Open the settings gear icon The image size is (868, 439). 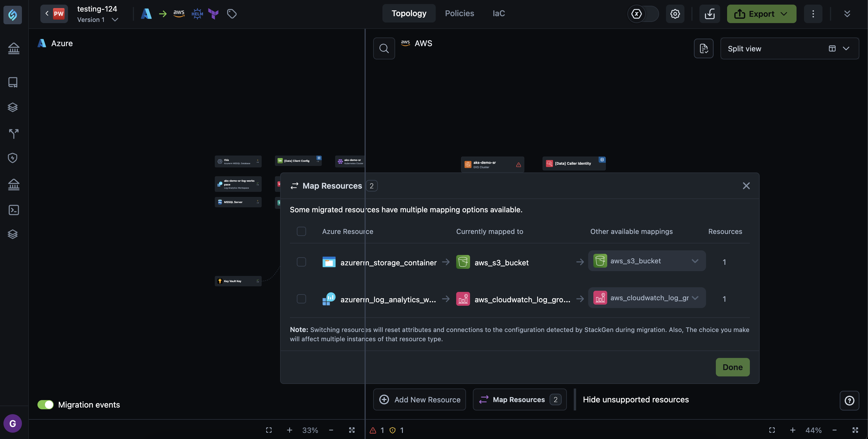(x=675, y=14)
